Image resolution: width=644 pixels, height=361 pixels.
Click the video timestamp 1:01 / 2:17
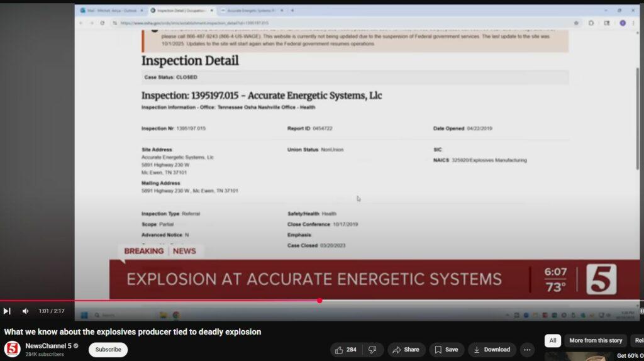[x=52, y=311]
